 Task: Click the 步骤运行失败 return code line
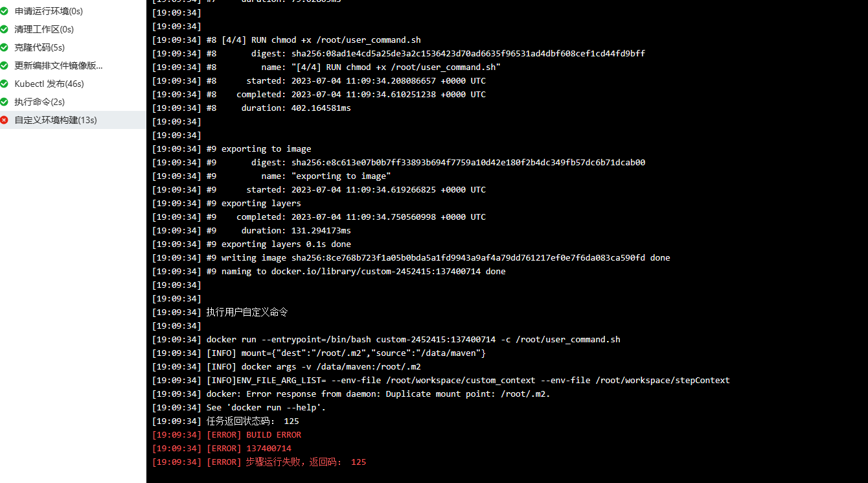click(x=259, y=462)
